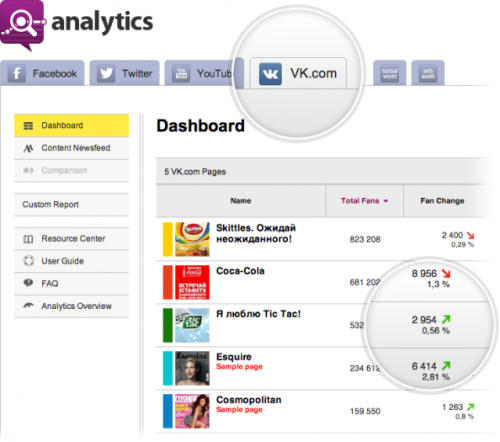500x442 pixels.
Task: Click the green swatch beside Tic Tac
Action: click(x=168, y=325)
